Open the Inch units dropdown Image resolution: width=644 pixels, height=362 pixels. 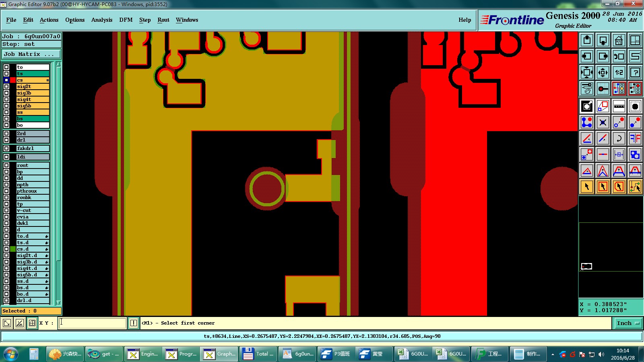(628, 323)
